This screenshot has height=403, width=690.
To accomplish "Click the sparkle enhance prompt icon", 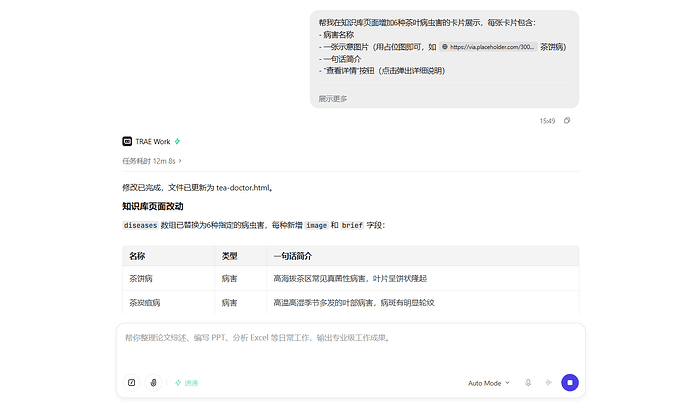I will (548, 382).
